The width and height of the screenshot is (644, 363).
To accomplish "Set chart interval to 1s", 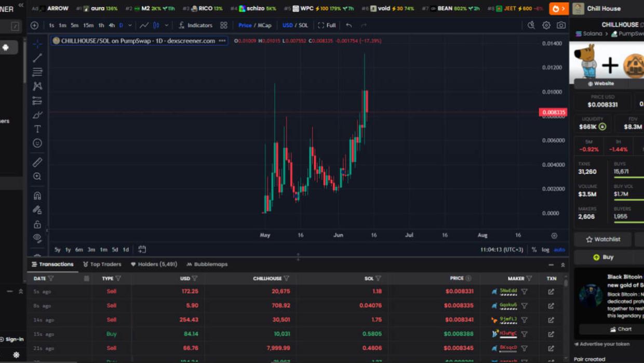I will pos(51,25).
